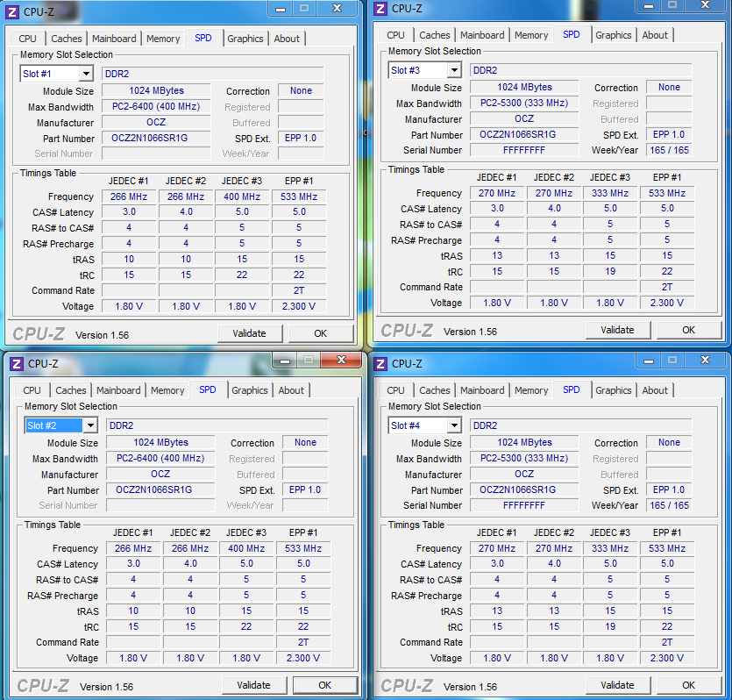Switch to CPU tab in Slot #1 window
The height and width of the screenshot is (700, 732).
click(27, 39)
